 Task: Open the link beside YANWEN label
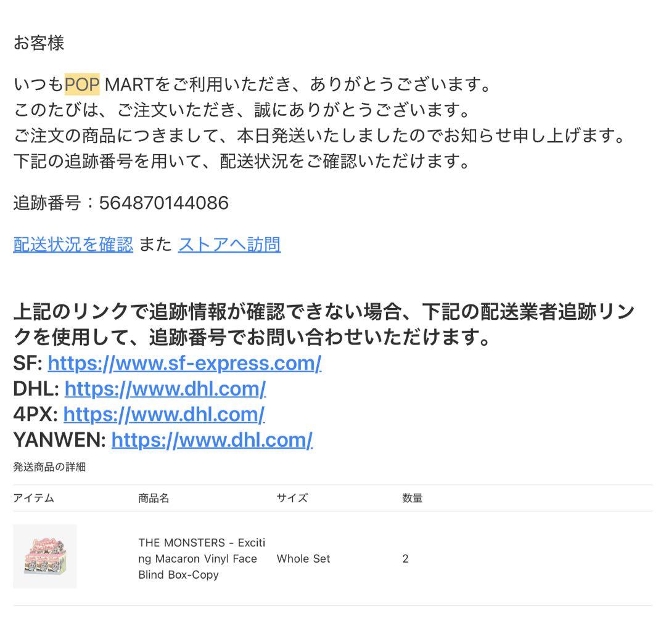(x=212, y=440)
